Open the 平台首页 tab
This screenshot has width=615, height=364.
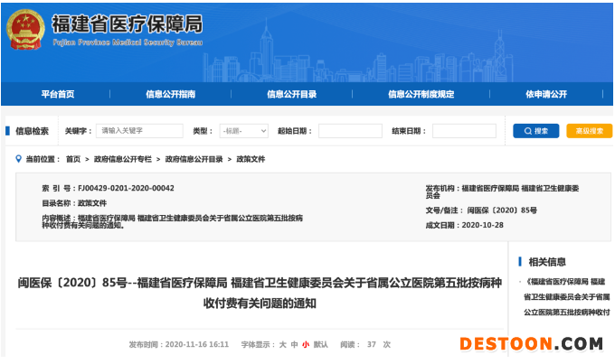click(x=58, y=94)
